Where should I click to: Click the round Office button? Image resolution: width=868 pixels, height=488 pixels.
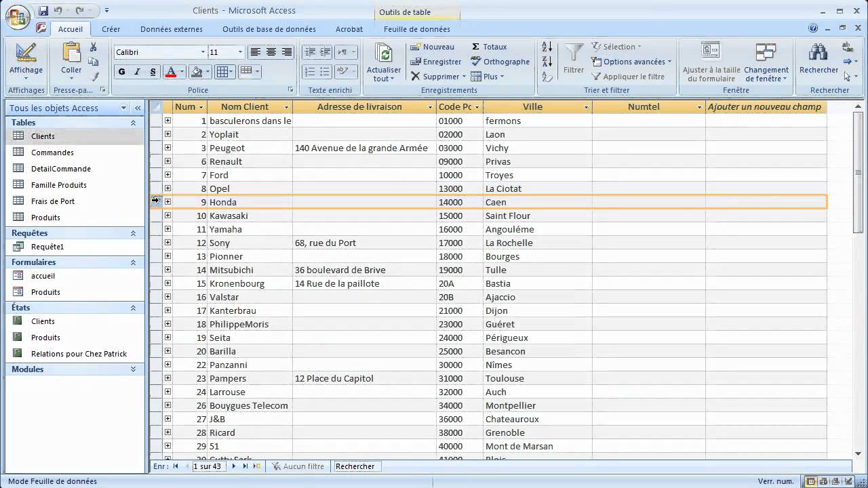(16, 17)
